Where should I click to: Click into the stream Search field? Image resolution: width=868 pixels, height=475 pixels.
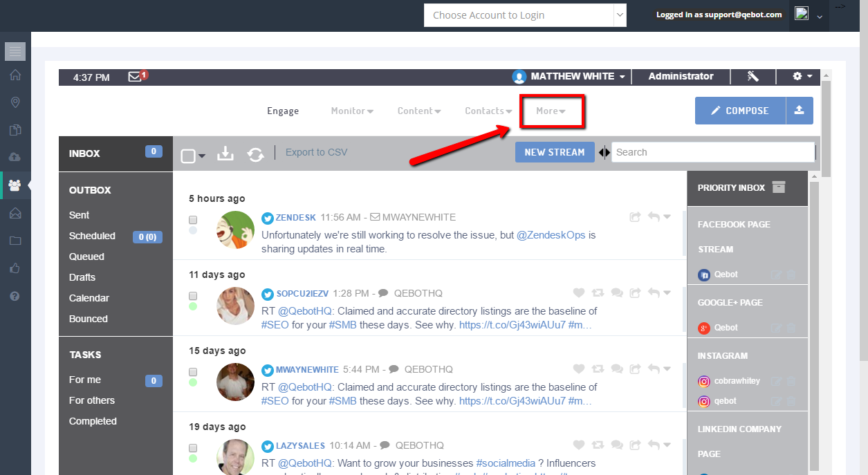click(x=712, y=152)
